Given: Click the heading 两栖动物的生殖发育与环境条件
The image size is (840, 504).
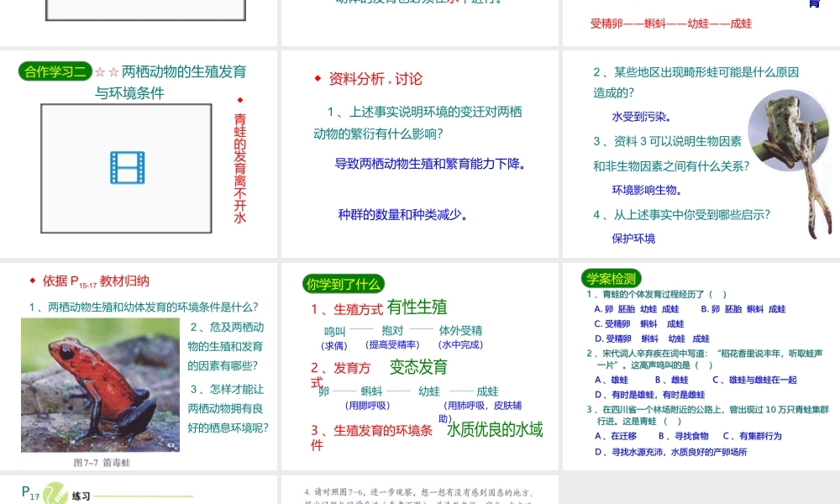Looking at the screenshot, I should pyautogui.click(x=171, y=82).
